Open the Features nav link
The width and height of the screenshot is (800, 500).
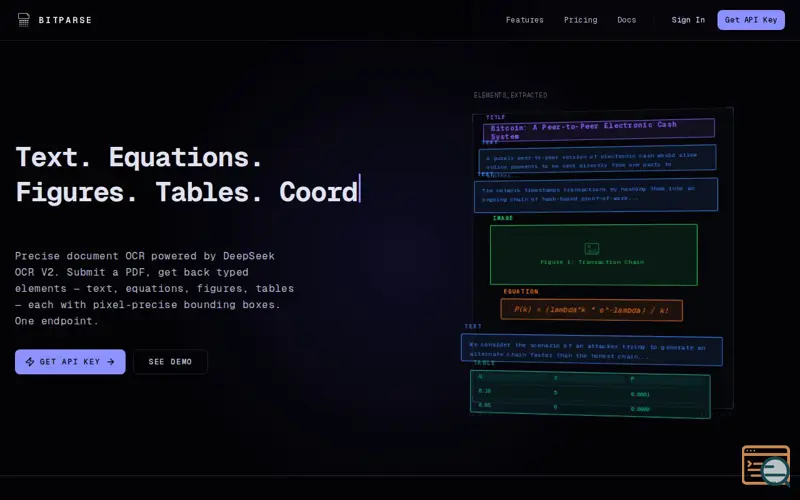pyautogui.click(x=524, y=20)
